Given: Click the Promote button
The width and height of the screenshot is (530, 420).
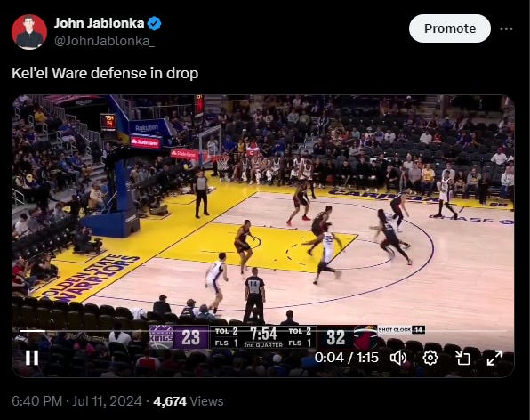Looking at the screenshot, I should [450, 28].
